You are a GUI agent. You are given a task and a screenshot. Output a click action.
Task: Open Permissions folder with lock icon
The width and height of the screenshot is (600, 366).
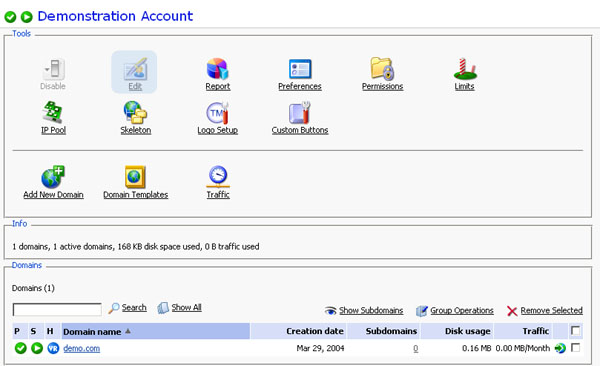click(x=382, y=69)
